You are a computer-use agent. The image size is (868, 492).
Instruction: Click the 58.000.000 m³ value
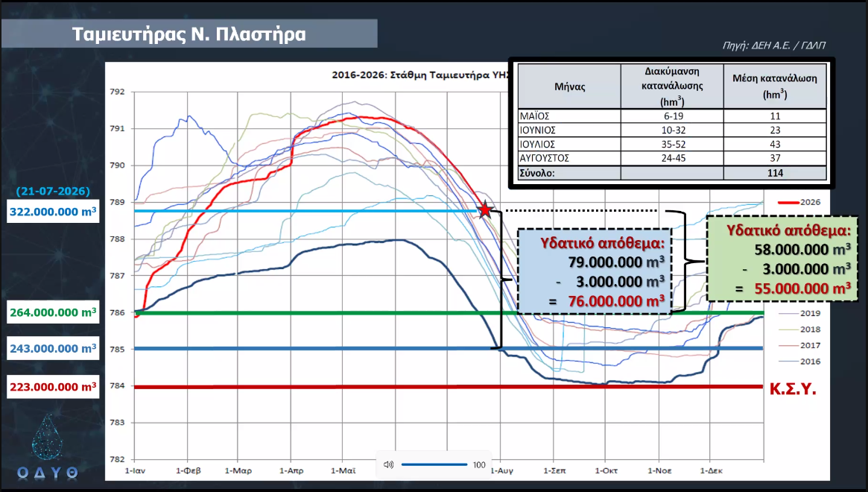pos(802,249)
